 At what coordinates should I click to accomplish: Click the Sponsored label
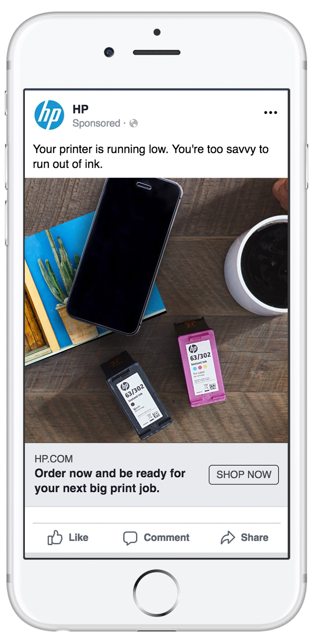click(x=96, y=124)
